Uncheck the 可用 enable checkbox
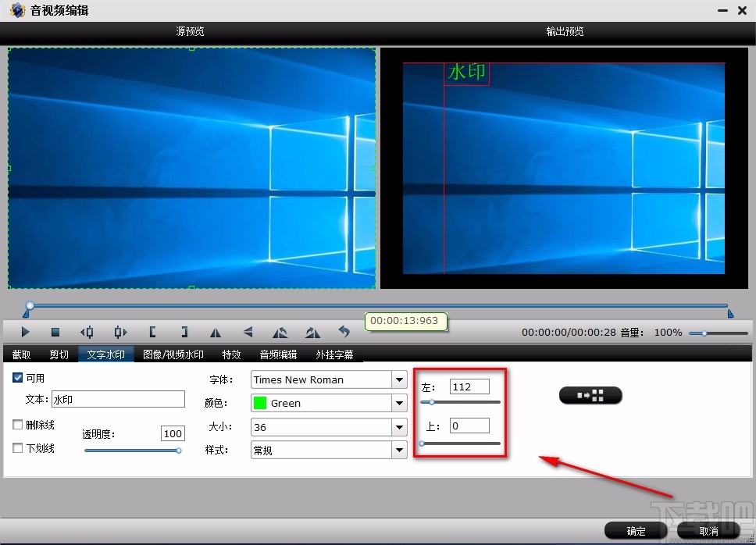756x545 pixels. [16, 378]
